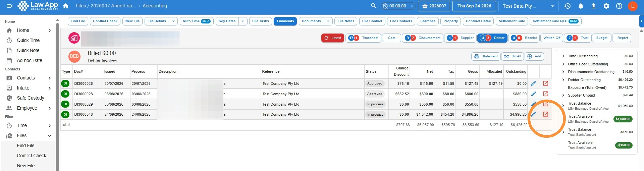Open the Conflict Check tab
644x171 pixels.
(105, 21)
